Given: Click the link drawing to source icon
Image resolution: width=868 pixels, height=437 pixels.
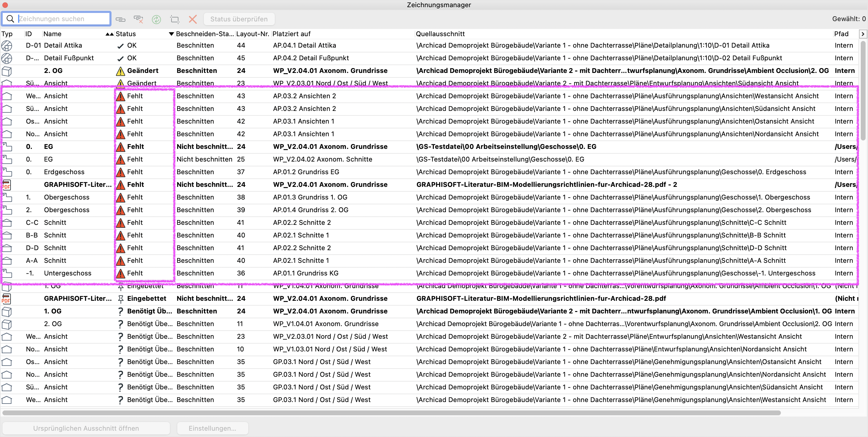Looking at the screenshot, I should tap(120, 19).
